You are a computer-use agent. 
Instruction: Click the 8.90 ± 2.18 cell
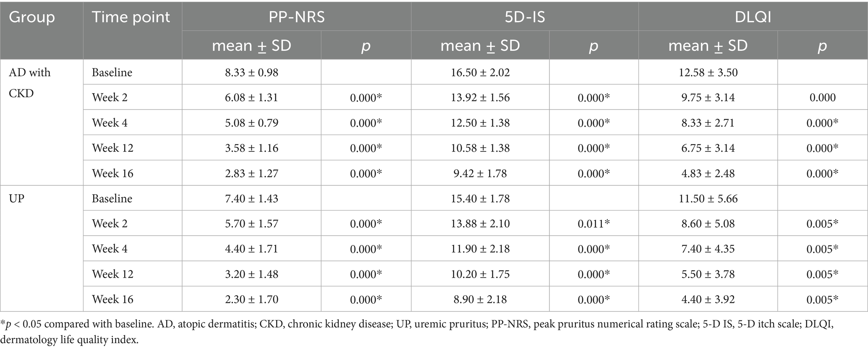[x=480, y=300]
